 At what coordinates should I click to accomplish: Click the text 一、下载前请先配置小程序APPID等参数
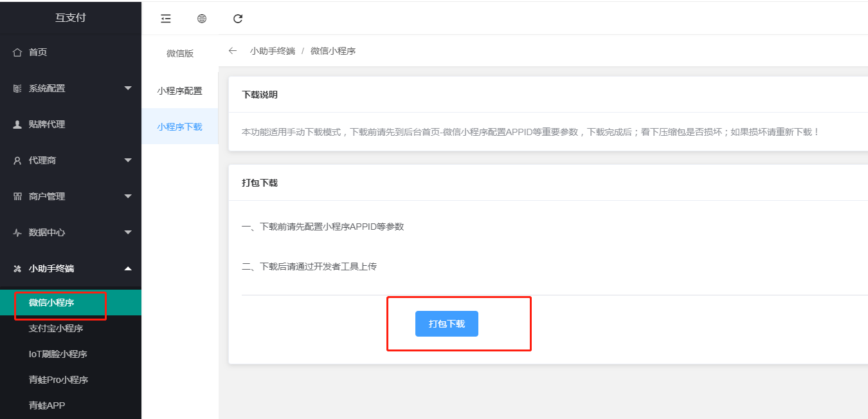[x=323, y=227]
